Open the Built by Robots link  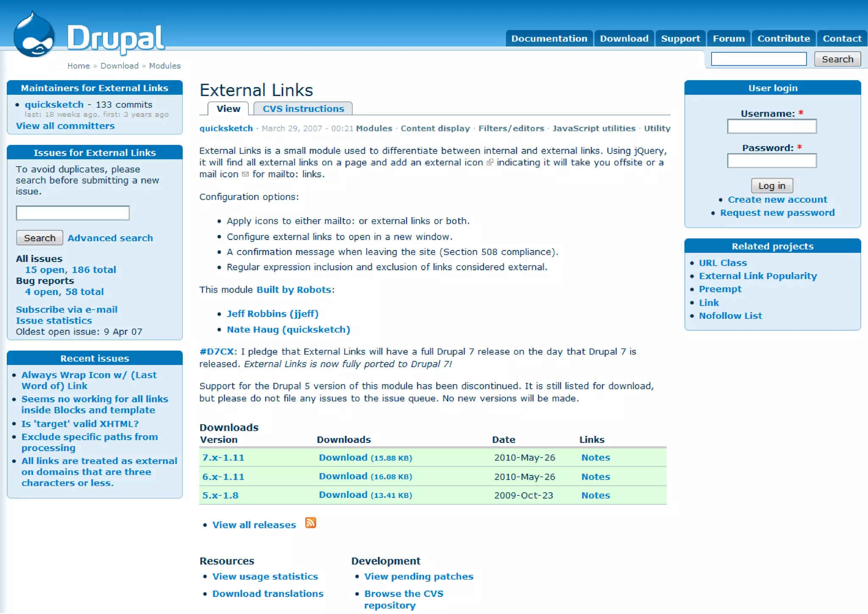tap(294, 290)
